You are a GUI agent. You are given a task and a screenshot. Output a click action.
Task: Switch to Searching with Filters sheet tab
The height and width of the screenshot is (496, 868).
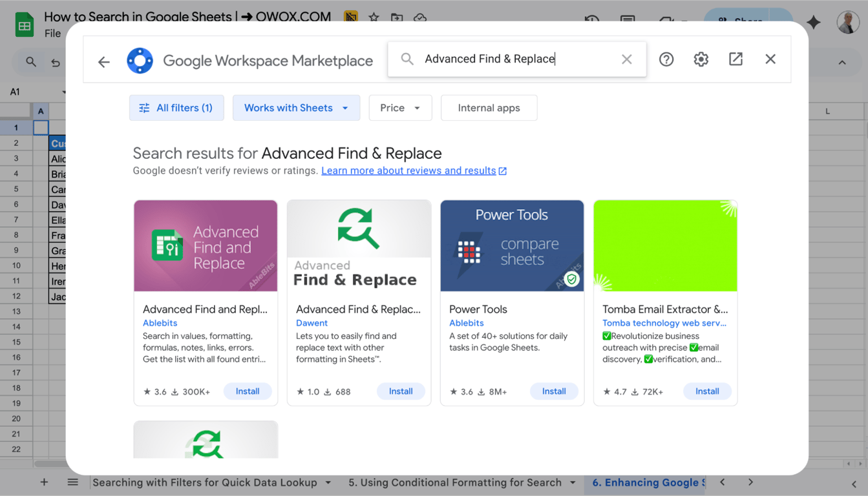[x=204, y=482]
